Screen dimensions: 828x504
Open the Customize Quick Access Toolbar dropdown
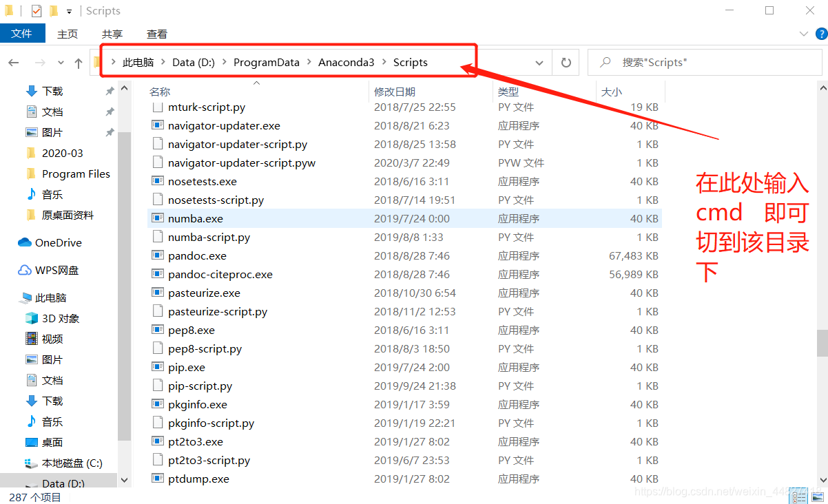[68, 10]
